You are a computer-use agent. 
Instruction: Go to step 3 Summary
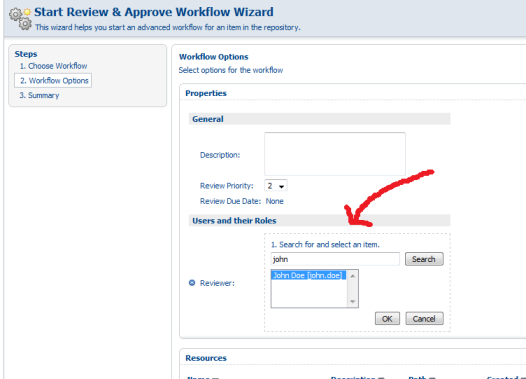click(x=39, y=95)
